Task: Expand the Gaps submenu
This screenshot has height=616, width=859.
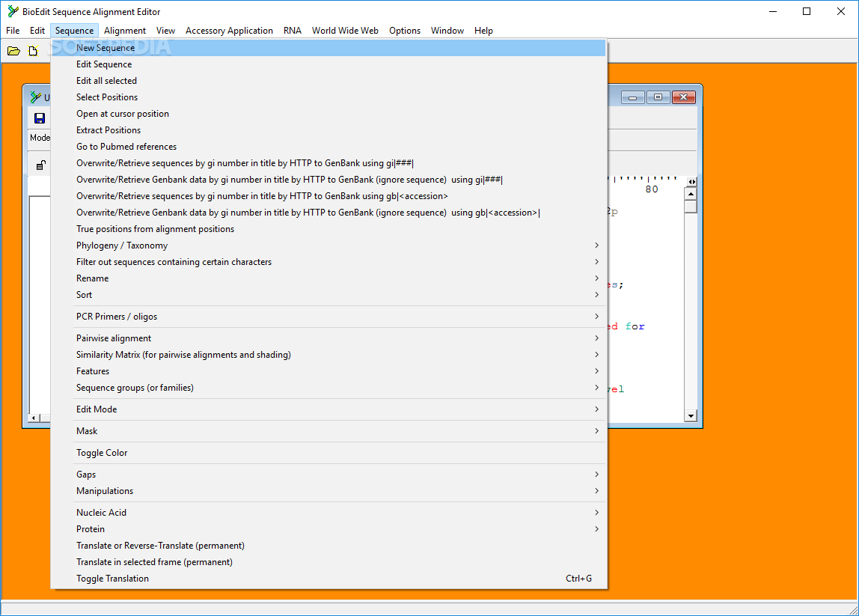Action: (x=328, y=474)
